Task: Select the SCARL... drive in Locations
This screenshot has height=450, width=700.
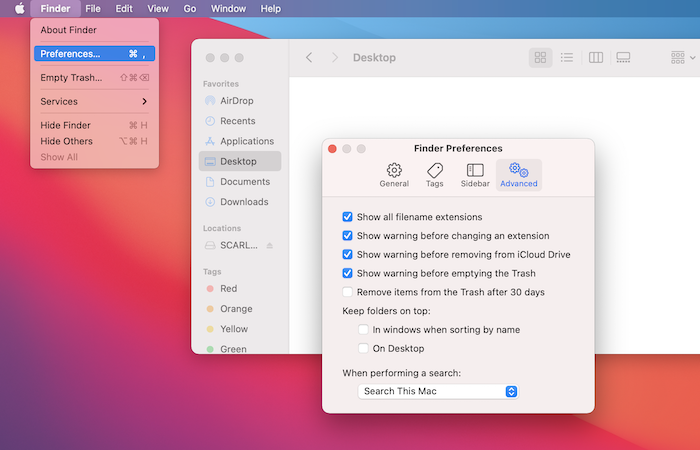Action: pos(232,245)
